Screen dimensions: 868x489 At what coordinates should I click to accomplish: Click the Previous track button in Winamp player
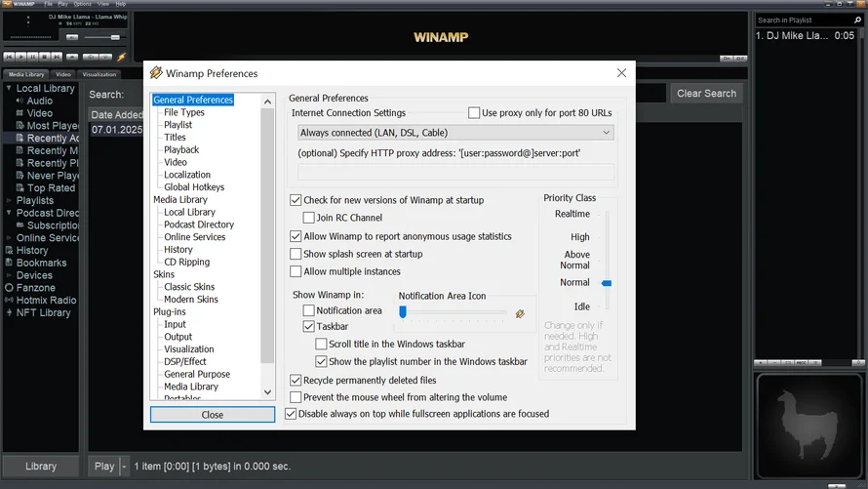9,57
